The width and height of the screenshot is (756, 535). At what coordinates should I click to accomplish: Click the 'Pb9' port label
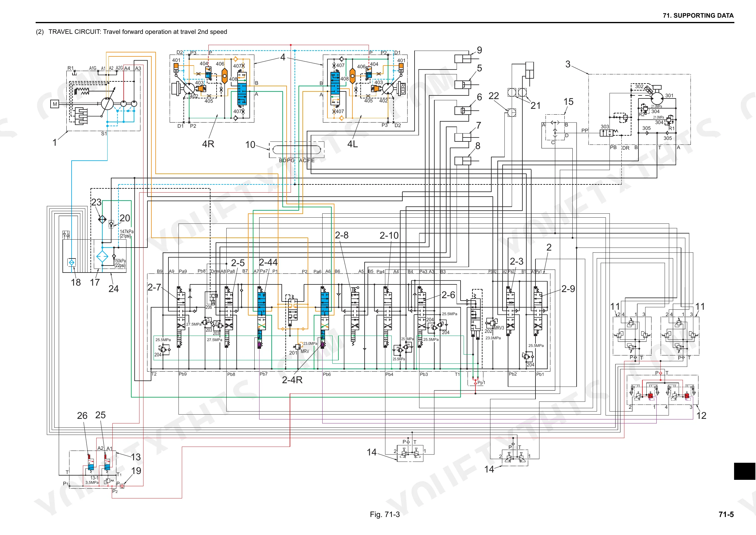(x=183, y=374)
